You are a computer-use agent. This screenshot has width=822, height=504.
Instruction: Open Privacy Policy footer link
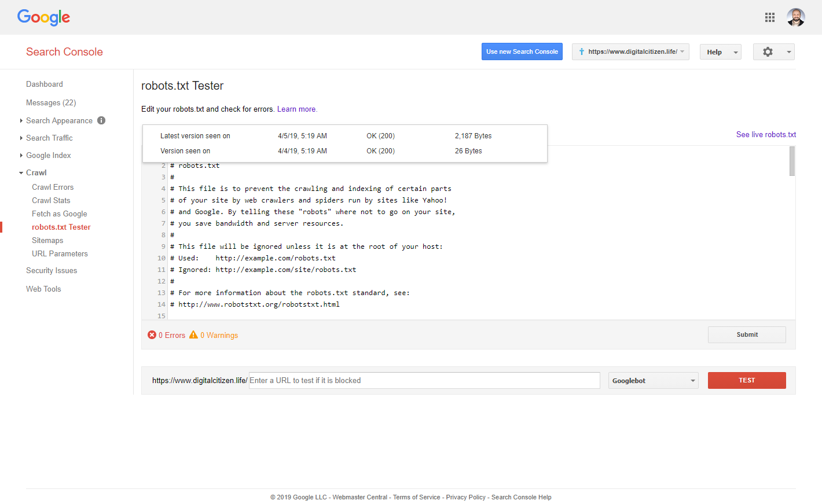pos(466,497)
